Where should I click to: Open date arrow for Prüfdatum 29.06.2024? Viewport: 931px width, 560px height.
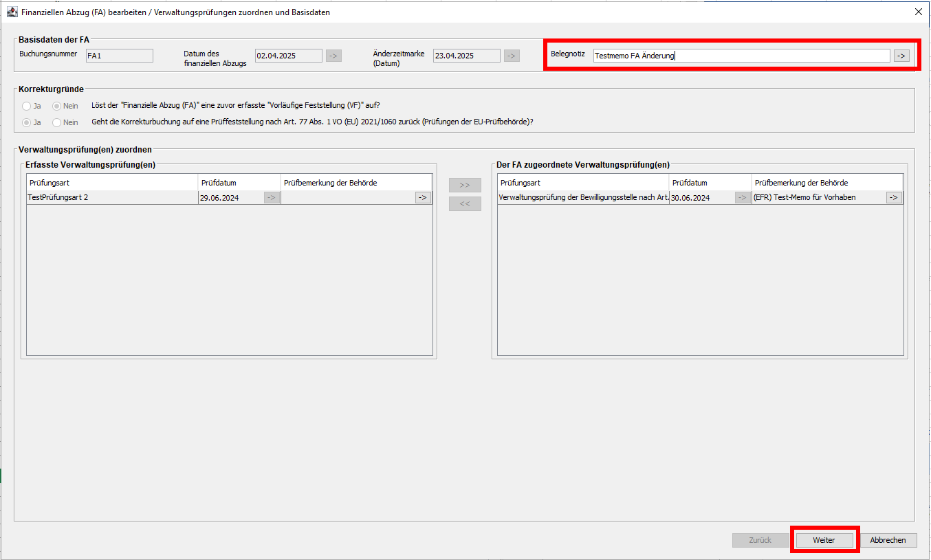(272, 198)
